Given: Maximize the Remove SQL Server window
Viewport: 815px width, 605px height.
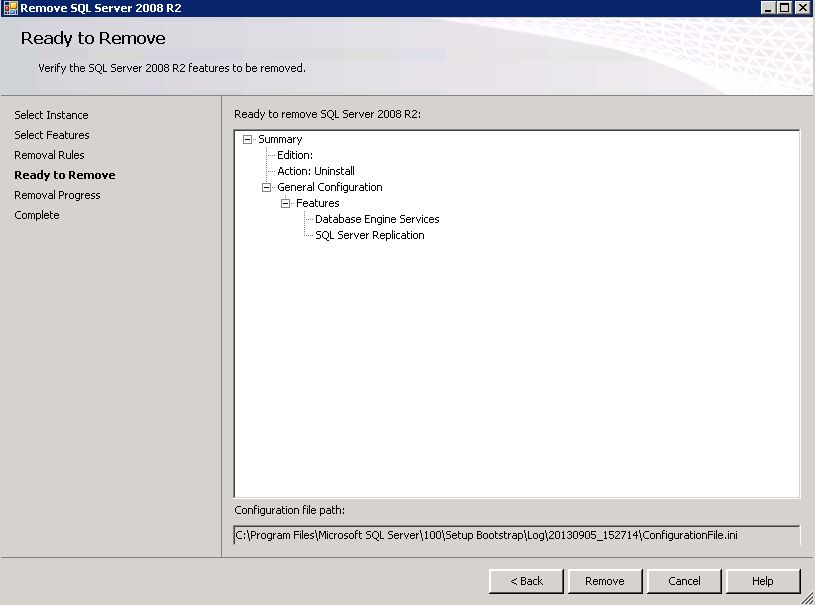Looking at the screenshot, I should pyautogui.click(x=785, y=8).
